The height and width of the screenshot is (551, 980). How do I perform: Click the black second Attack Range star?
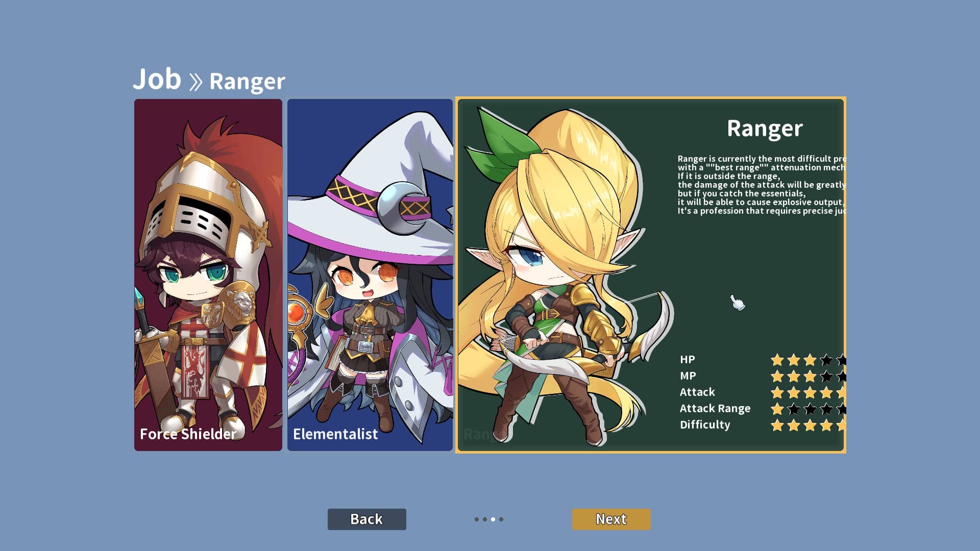click(794, 409)
